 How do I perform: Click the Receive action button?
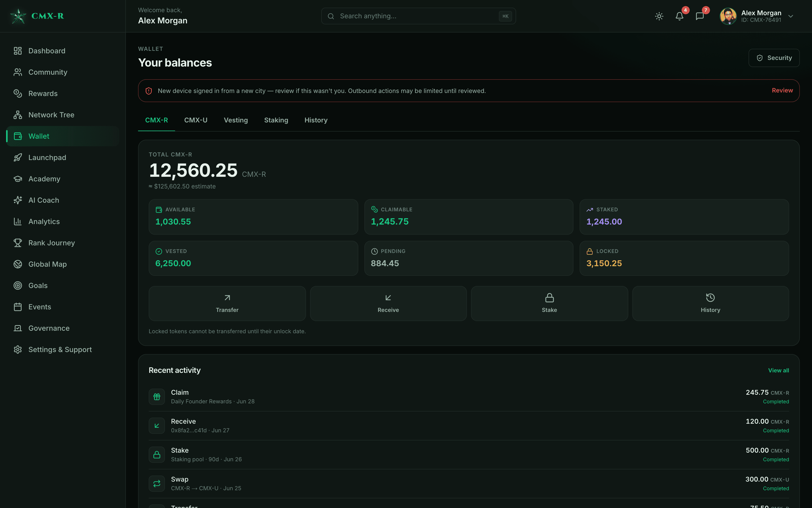(388, 303)
